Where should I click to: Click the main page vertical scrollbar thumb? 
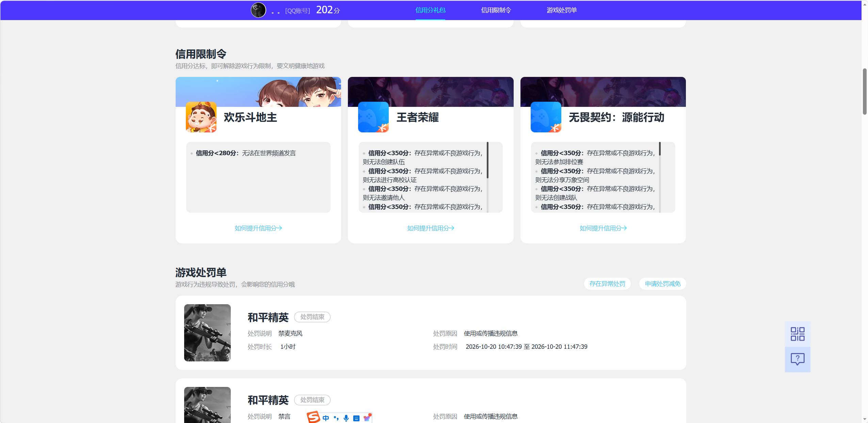(x=865, y=92)
